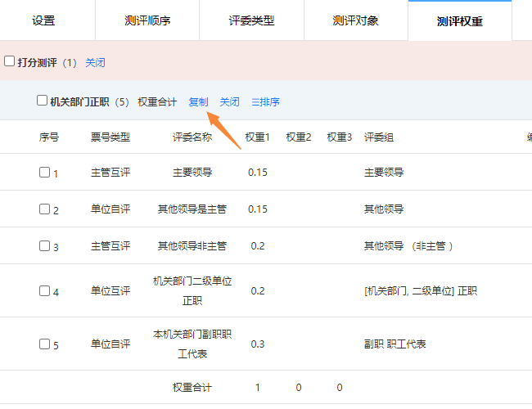This screenshot has width=532, height=409.
Task: Click 评委组 cell 其他领导 in row 2
Action: pos(384,209)
